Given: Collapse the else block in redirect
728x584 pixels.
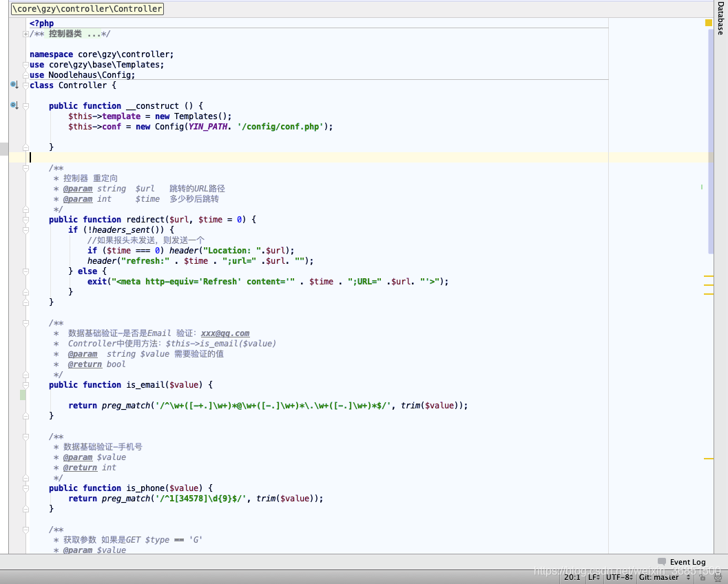Looking at the screenshot, I should pos(26,271).
